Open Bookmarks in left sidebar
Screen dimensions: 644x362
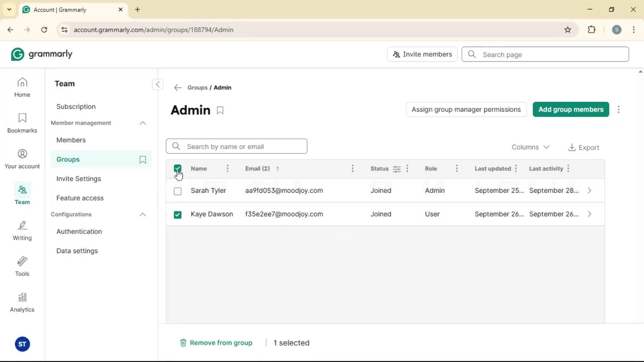pyautogui.click(x=22, y=123)
